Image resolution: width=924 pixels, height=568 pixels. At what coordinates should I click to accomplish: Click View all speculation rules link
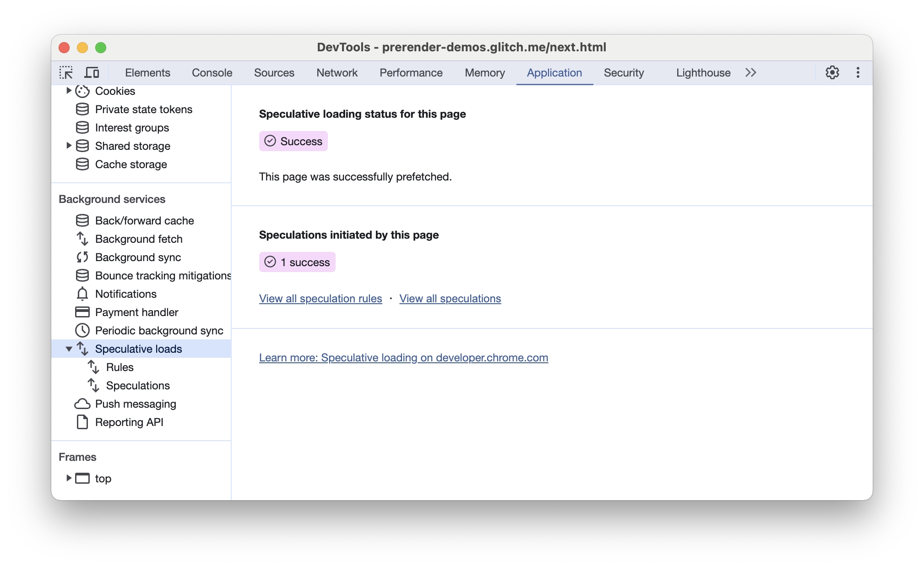[320, 299]
